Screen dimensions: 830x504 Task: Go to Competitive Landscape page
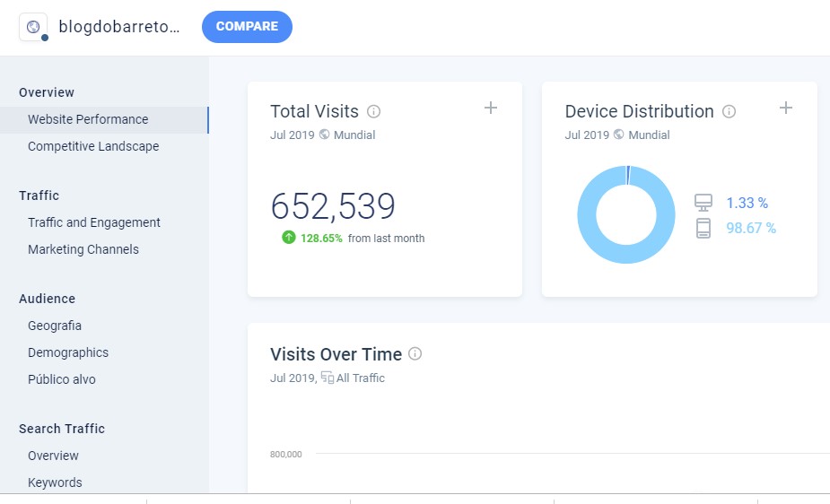coord(93,146)
